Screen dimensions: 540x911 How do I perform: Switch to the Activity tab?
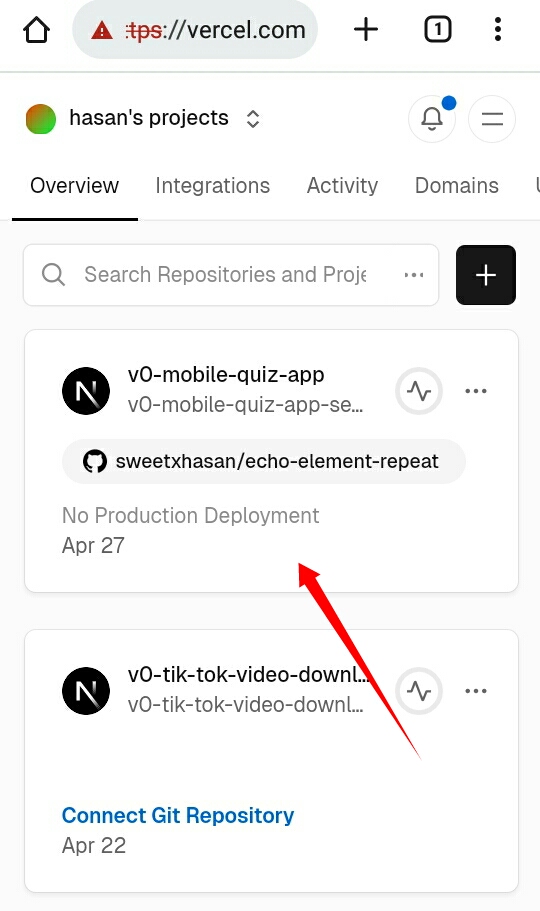point(342,185)
